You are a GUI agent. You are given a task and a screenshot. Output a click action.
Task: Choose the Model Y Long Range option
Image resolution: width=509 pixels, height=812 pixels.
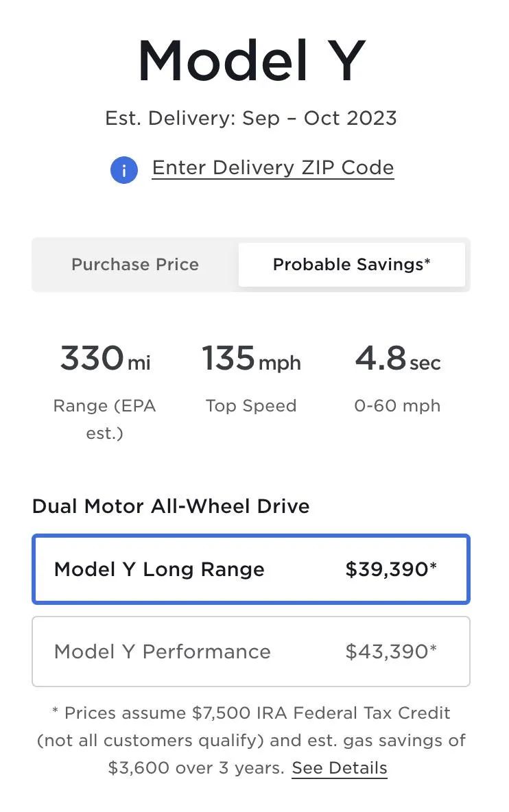251,569
